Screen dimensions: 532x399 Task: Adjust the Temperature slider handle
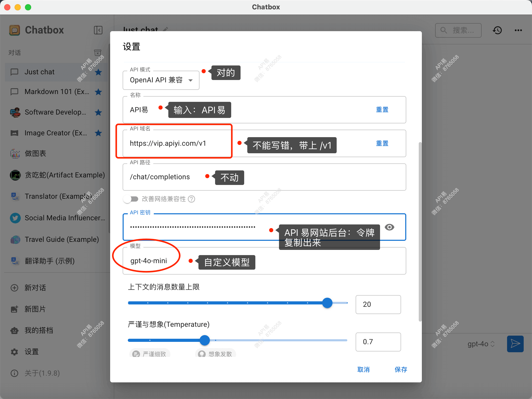(x=204, y=340)
